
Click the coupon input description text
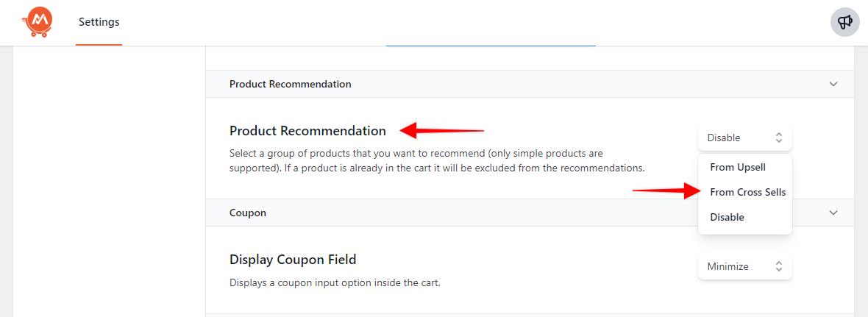pyautogui.click(x=335, y=282)
